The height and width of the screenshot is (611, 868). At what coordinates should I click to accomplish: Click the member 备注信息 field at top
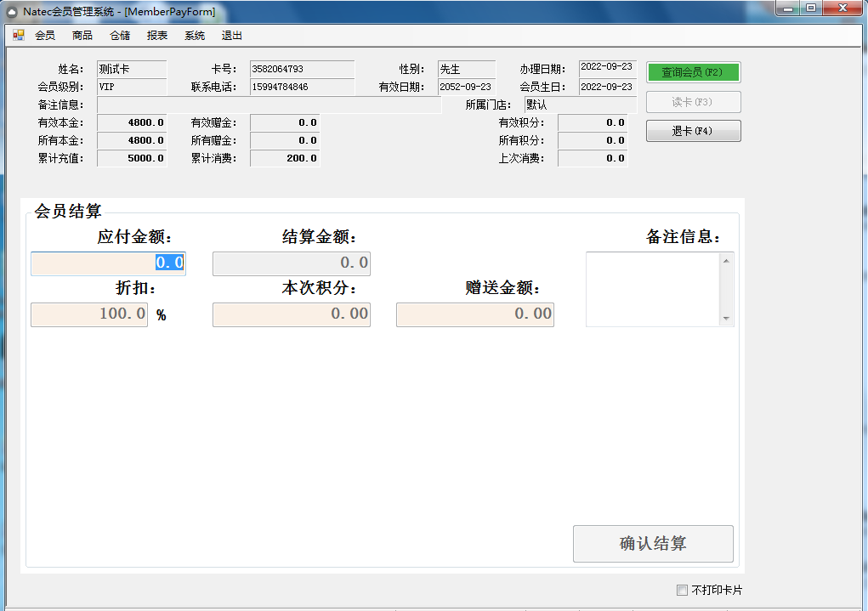point(269,105)
